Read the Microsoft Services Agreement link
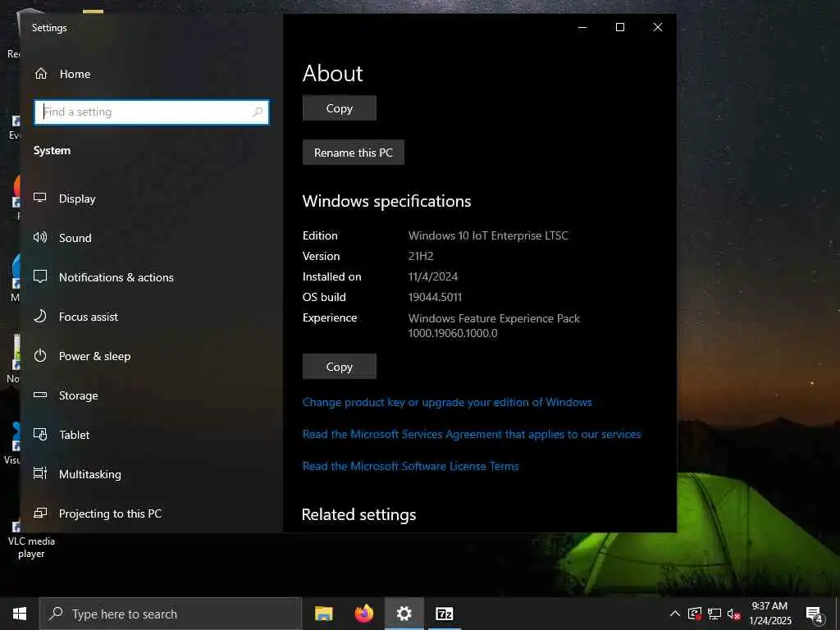 coord(472,435)
